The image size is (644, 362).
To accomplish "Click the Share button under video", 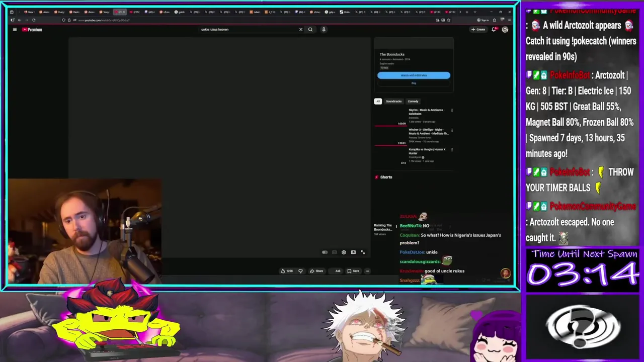I will [316, 271].
